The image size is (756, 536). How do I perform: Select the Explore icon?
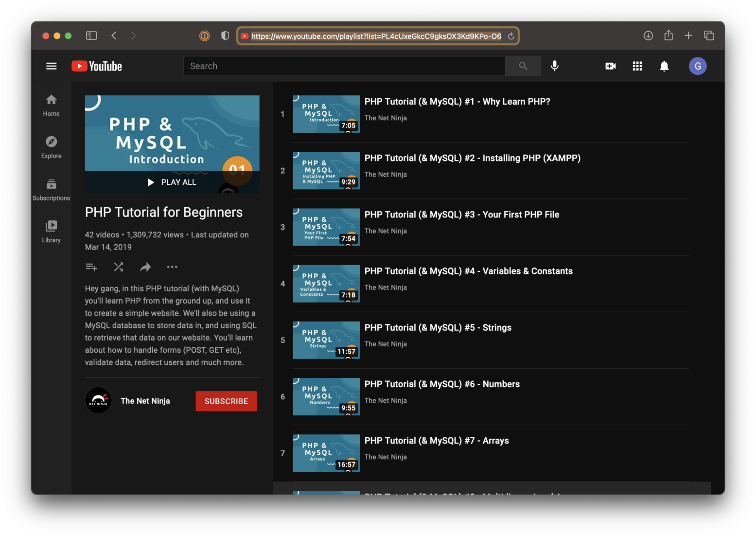click(51, 147)
